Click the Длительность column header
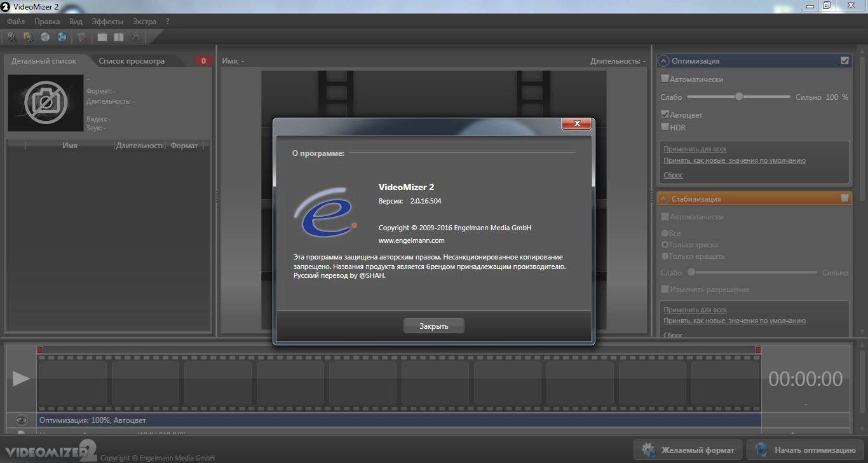This screenshot has height=463, width=868. pos(140,146)
